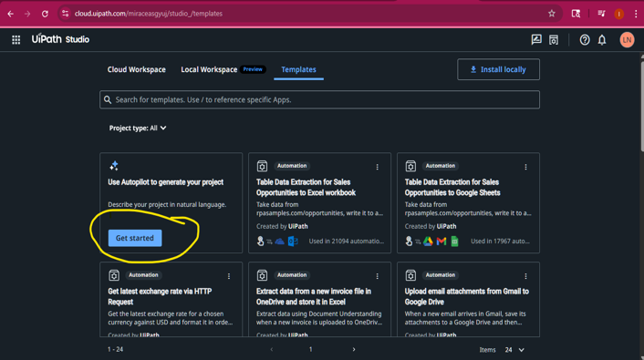644x360 pixels.
Task: Click Automation tag on invoice extraction template
Action: pyautogui.click(x=292, y=275)
